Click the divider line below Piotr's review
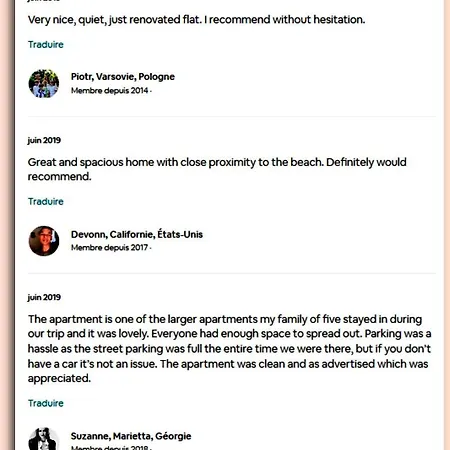 point(232,117)
